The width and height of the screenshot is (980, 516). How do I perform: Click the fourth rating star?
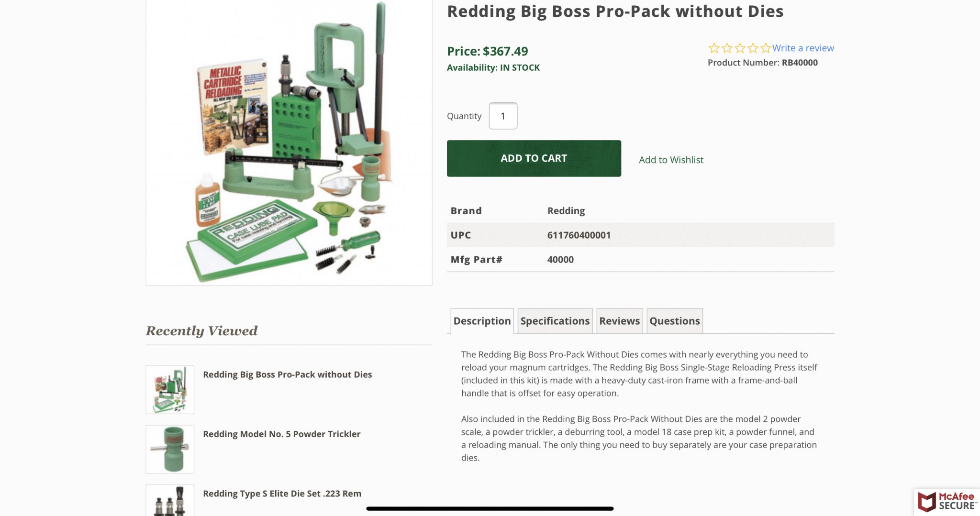tap(753, 48)
